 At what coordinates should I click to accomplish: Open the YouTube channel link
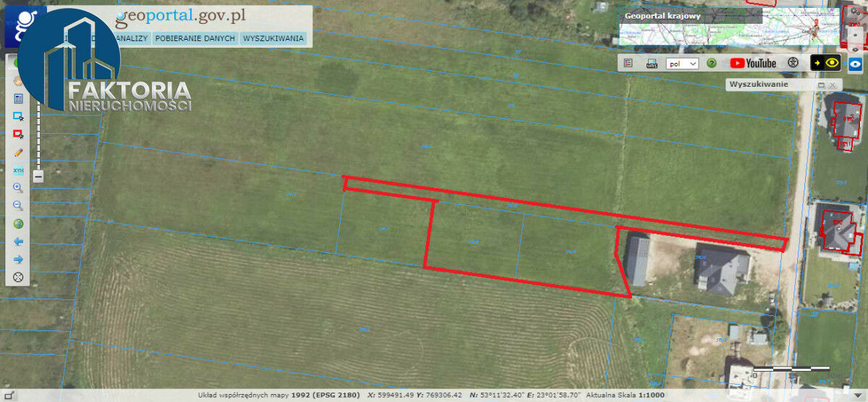[753, 64]
